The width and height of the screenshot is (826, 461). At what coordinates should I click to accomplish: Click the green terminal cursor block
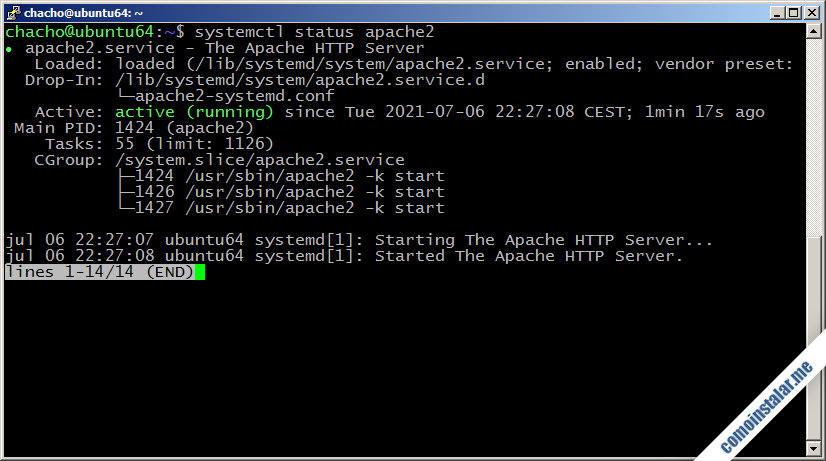click(200, 272)
